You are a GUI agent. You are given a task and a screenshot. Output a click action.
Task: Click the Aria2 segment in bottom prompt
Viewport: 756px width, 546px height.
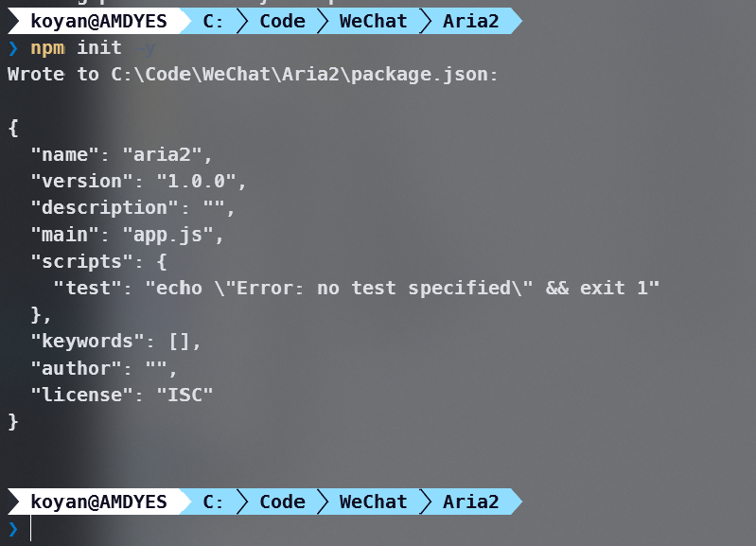tap(471, 502)
